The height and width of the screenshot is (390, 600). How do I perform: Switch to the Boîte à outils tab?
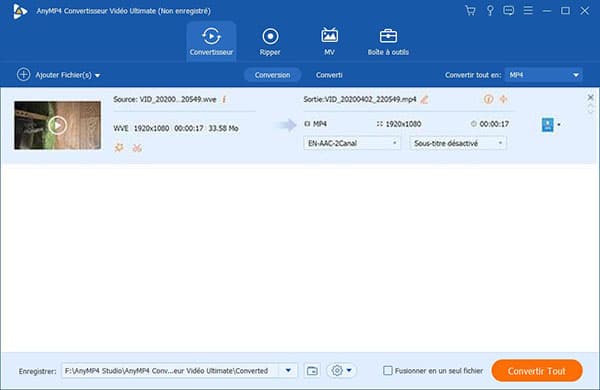[388, 41]
